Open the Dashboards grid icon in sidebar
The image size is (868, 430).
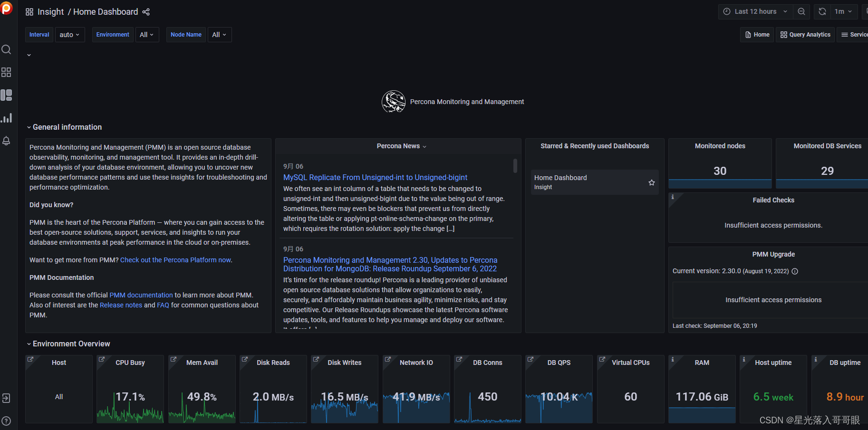6,72
